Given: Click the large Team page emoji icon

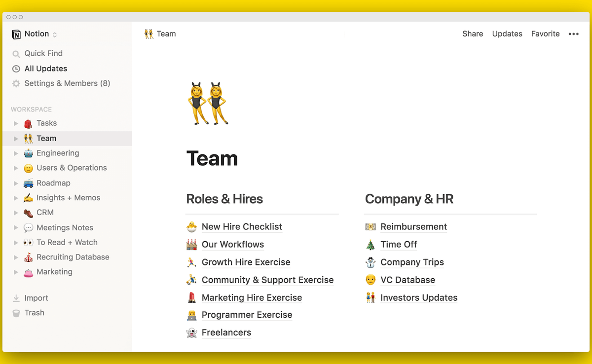Looking at the screenshot, I should click(207, 103).
